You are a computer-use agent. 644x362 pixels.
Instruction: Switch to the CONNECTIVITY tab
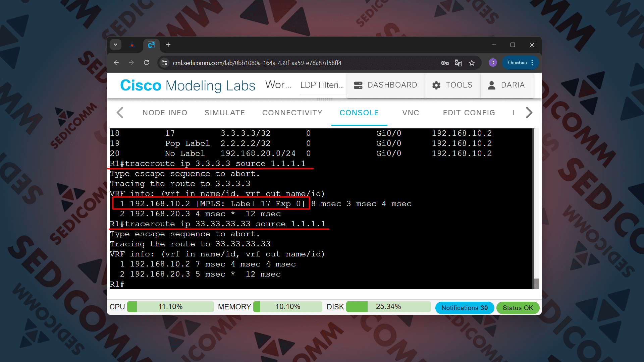click(x=292, y=113)
